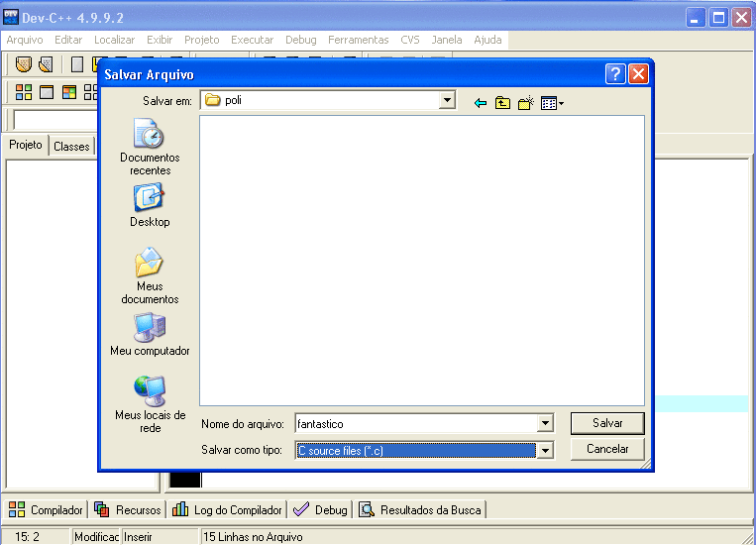
Task: Open the view menu icon in dialog
Action: pos(552,102)
